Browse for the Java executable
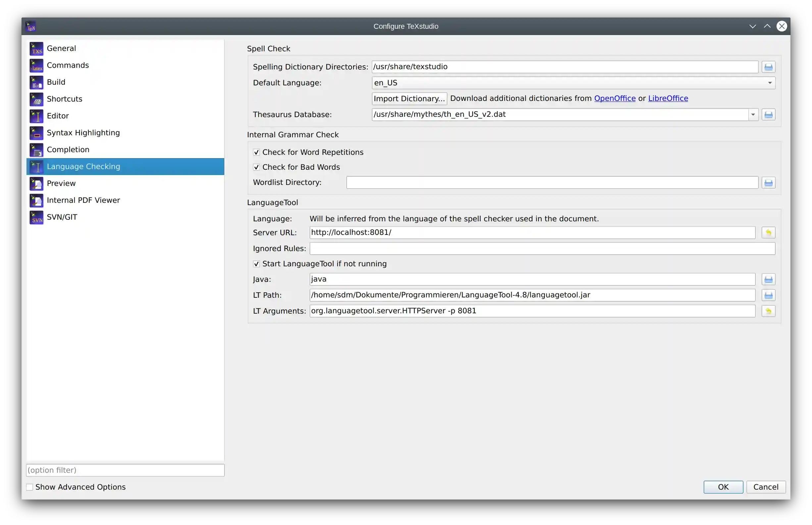 click(769, 279)
